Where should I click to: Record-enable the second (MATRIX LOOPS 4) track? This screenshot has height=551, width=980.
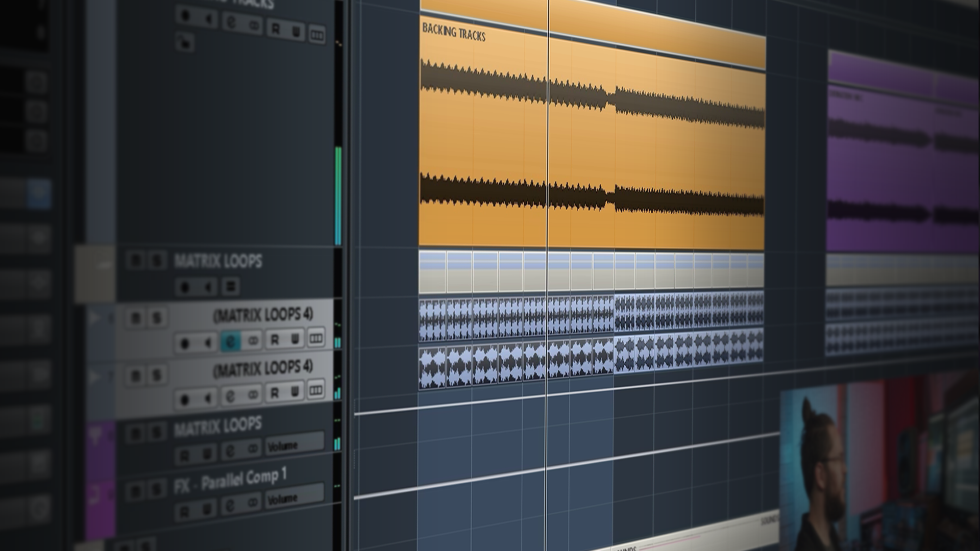tap(185, 399)
